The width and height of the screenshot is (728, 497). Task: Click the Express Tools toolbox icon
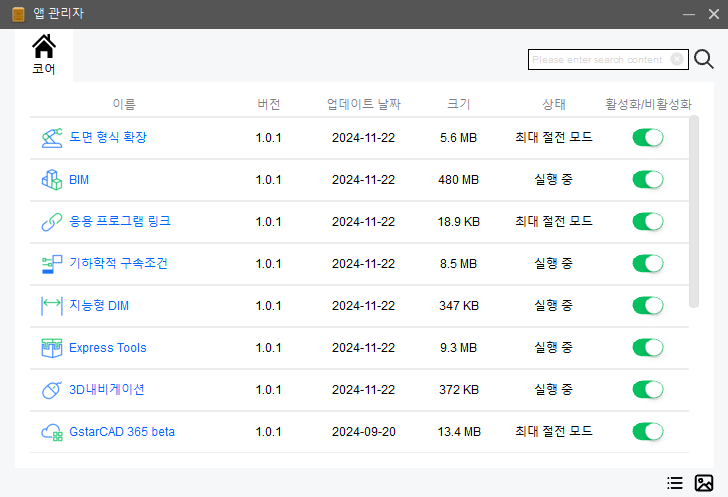point(52,348)
